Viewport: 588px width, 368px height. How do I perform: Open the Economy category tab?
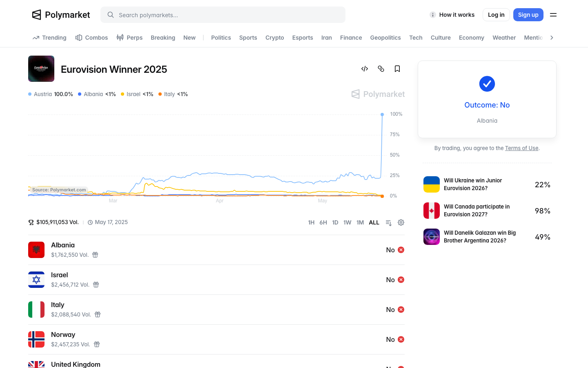(472, 38)
